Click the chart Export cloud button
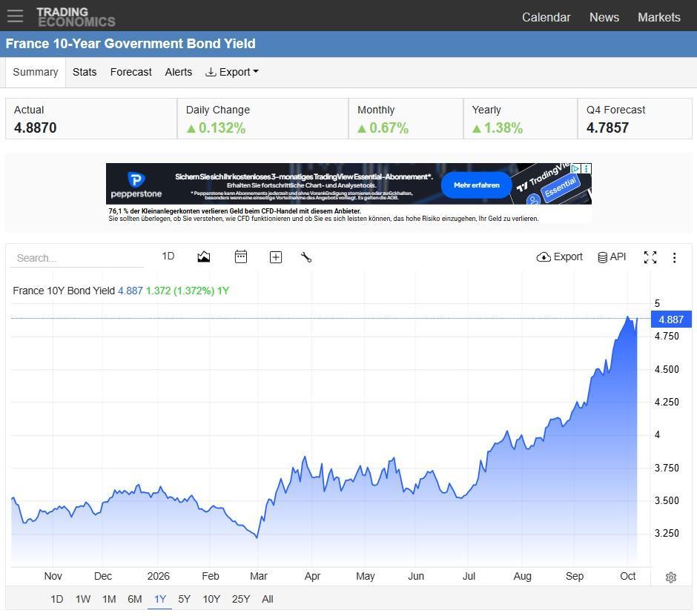697x616 pixels. point(559,257)
